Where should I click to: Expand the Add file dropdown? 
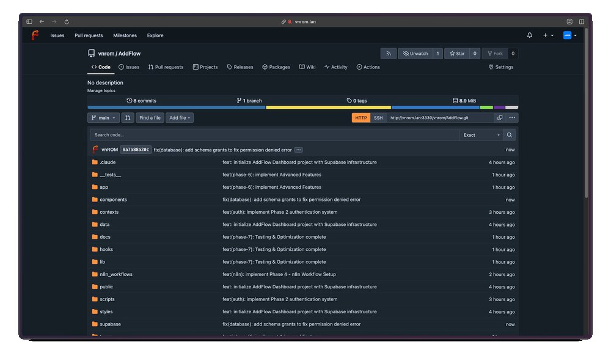[x=180, y=118]
